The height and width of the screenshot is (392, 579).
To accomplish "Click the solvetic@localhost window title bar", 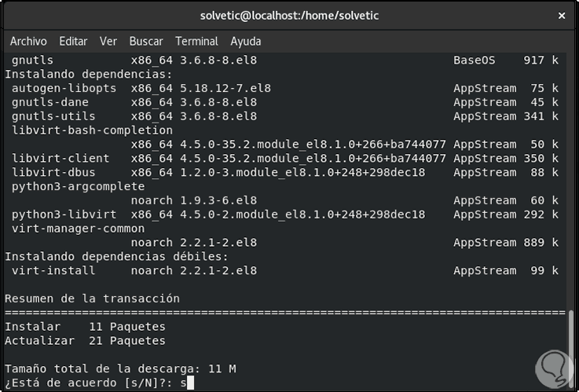I will click(289, 16).
